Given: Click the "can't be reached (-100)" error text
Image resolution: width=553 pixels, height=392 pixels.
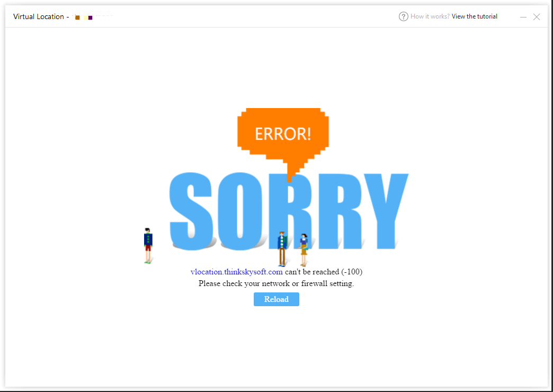Looking at the screenshot, I should pyautogui.click(x=324, y=272).
